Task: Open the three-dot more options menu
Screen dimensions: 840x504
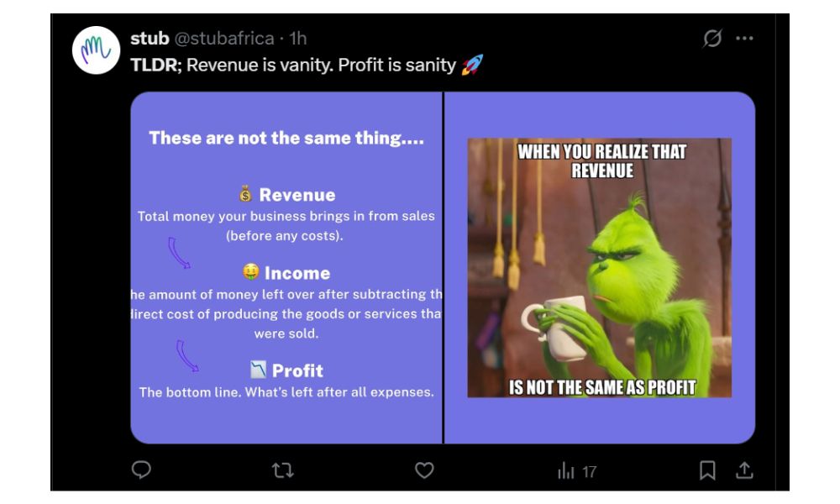Action: click(744, 38)
